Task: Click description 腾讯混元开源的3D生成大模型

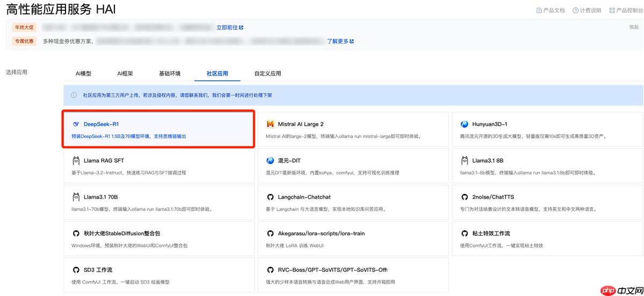Action: tap(533, 136)
